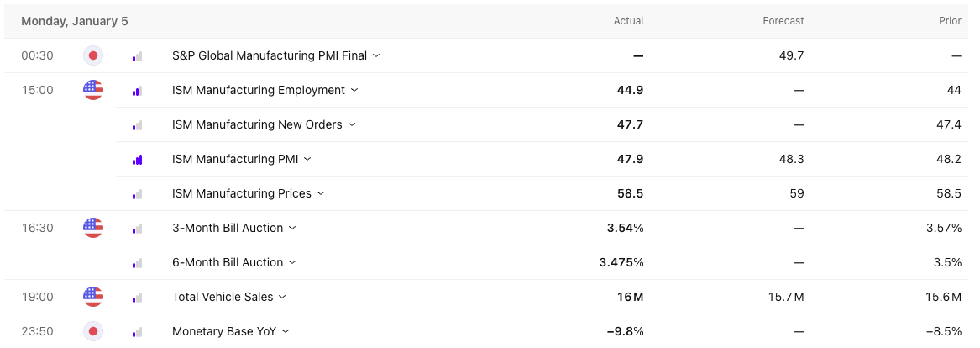Click US flag icon at 16:30
The image size is (980, 348).
[93, 228]
